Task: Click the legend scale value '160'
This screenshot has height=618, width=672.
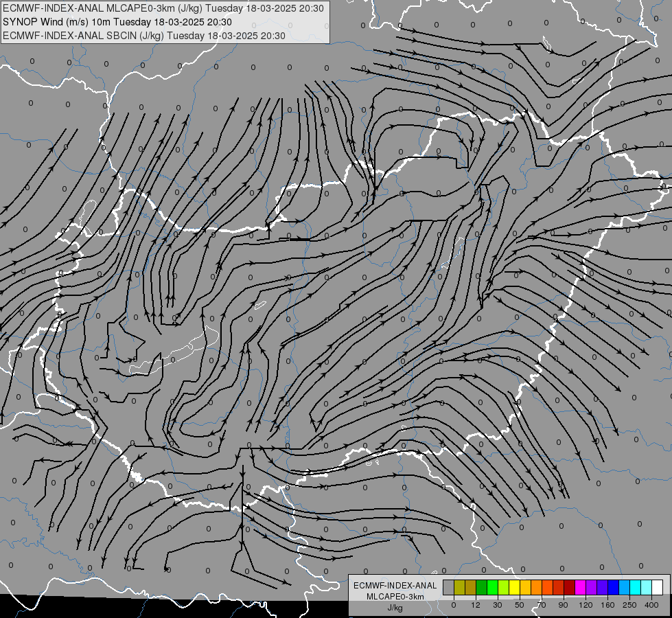Action: [607, 605]
